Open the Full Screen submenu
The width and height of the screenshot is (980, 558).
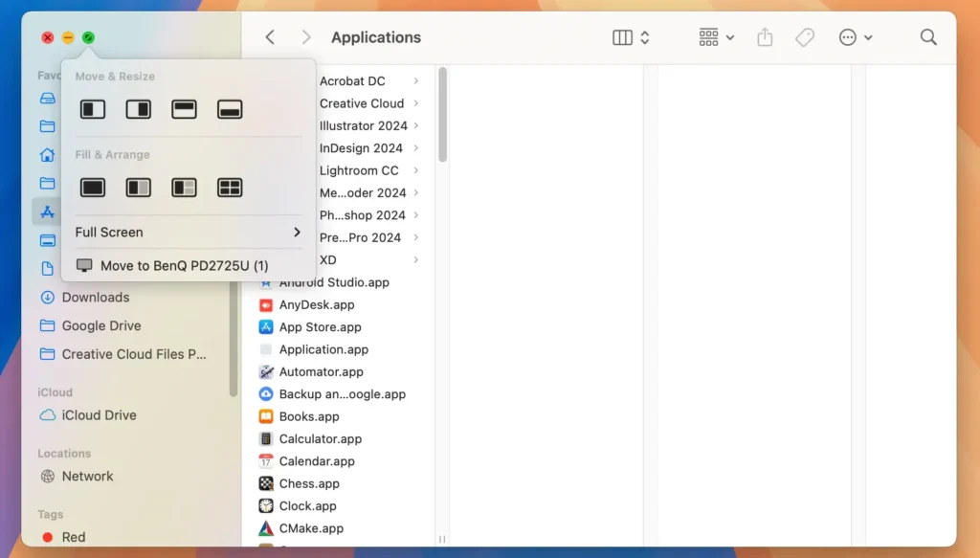[188, 232]
